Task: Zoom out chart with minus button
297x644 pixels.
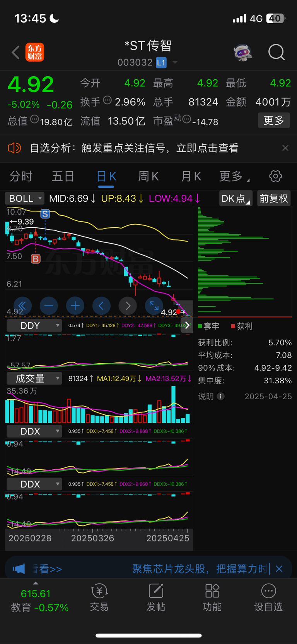Action: point(49,306)
